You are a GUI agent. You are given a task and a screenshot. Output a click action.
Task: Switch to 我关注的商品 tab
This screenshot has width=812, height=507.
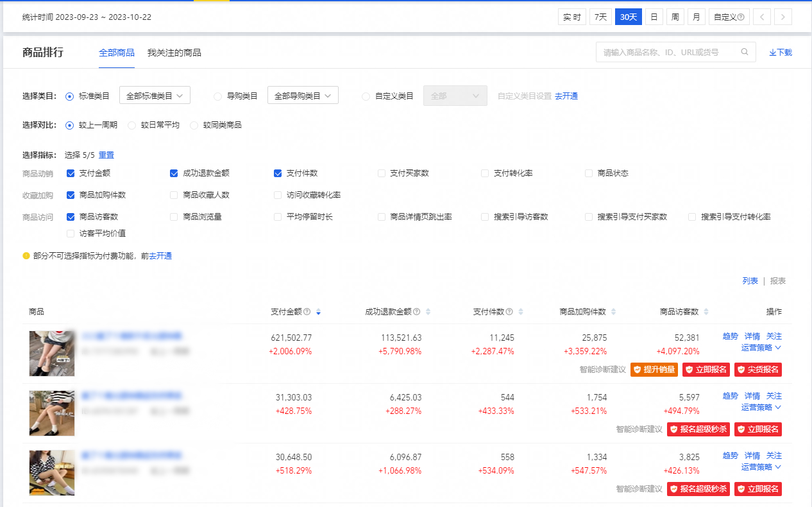click(174, 53)
